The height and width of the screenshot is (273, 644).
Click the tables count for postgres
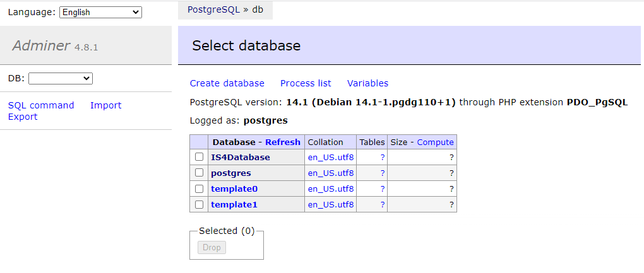point(383,173)
